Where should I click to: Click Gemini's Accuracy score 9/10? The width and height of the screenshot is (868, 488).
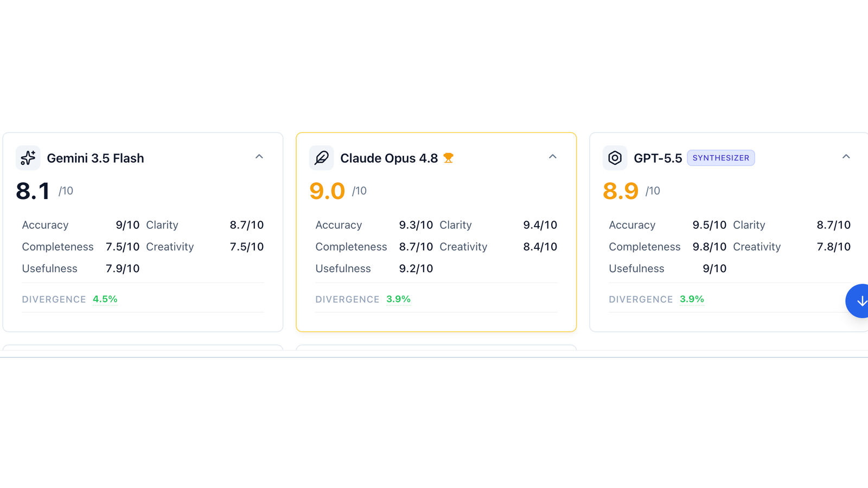pos(127,225)
